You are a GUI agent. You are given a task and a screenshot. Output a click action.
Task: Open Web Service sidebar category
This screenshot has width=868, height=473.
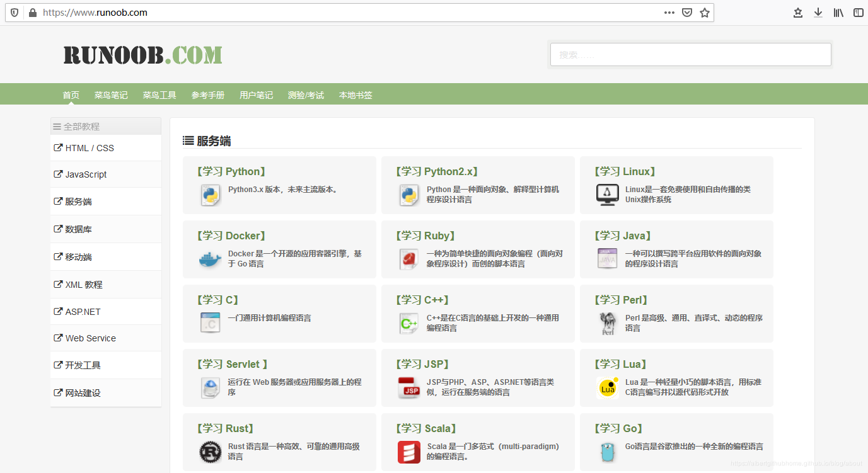(106, 338)
